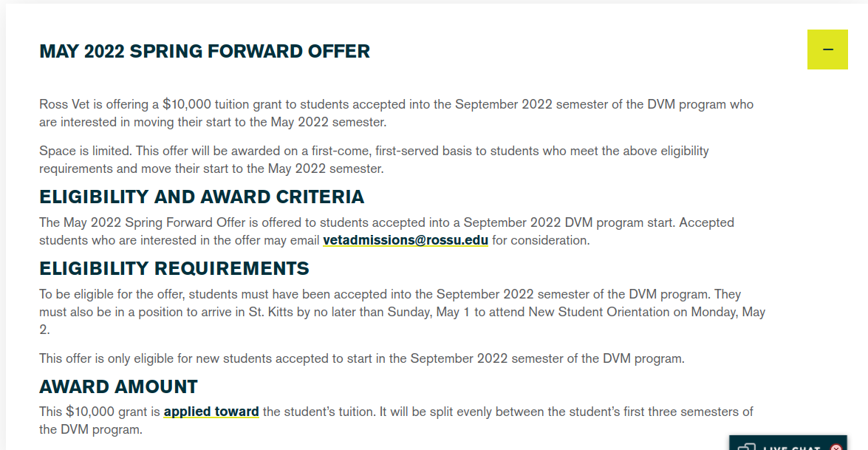The height and width of the screenshot is (450, 868).
Task: Click the sentence 'This offer is only eligible'
Action: (362, 359)
